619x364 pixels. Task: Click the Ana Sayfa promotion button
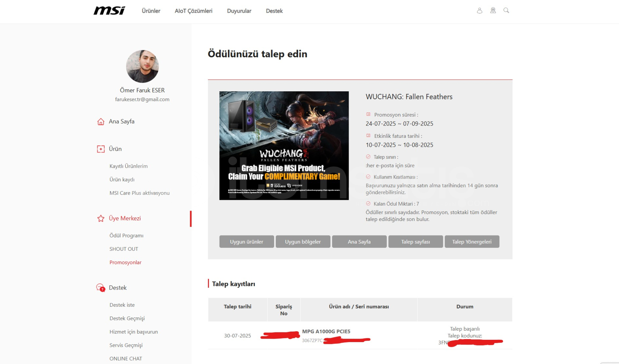pos(359,242)
